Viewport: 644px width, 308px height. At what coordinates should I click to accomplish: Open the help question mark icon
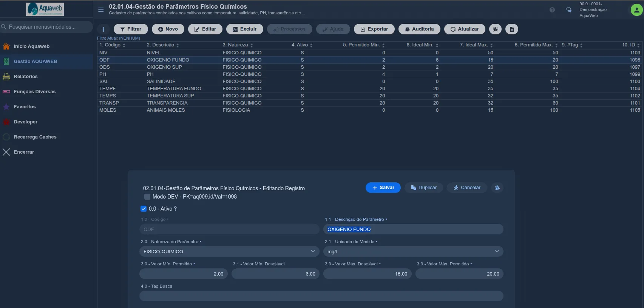point(552,10)
